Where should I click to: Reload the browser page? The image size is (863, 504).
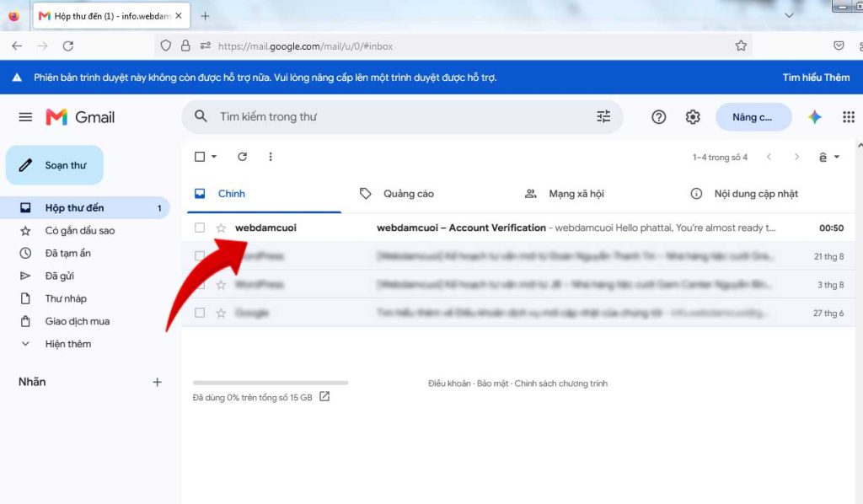click(x=68, y=46)
